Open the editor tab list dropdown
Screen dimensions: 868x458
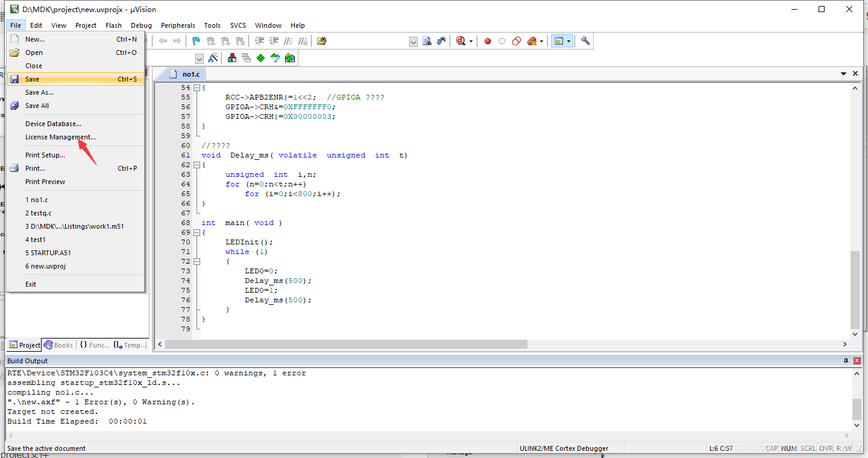coord(843,74)
